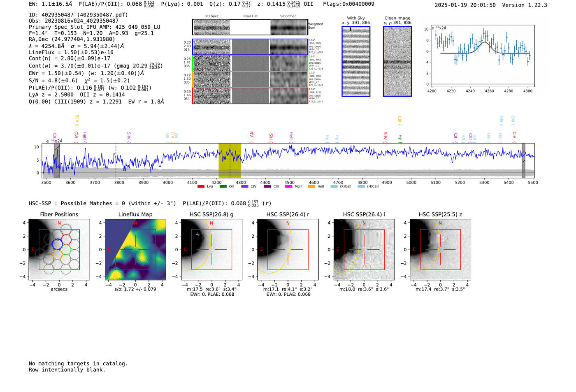576x392 pixels.
Task: Select the green-bordered fiber spectrum row
Action: [x=250, y=63]
